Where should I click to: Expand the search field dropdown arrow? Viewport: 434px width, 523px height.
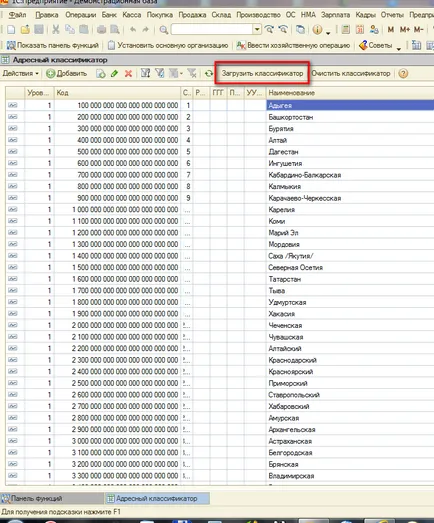coord(257,29)
